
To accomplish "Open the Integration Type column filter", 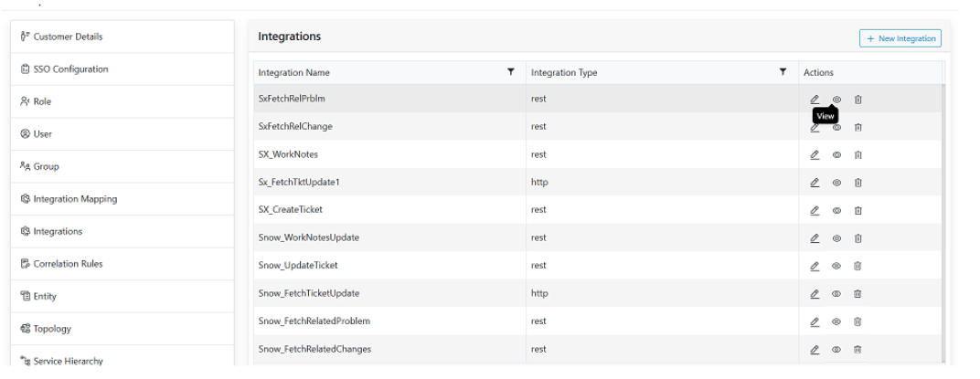I will [x=783, y=71].
